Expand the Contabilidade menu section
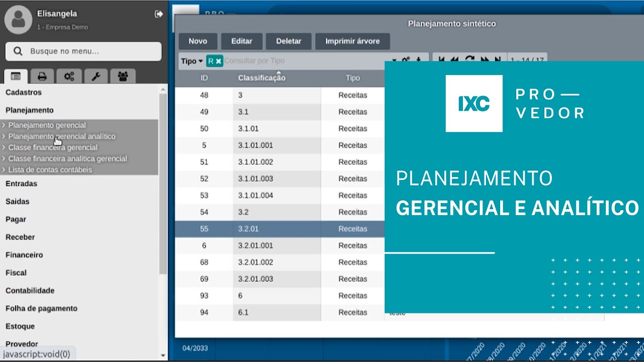The height and width of the screenshot is (362, 644). tap(30, 291)
